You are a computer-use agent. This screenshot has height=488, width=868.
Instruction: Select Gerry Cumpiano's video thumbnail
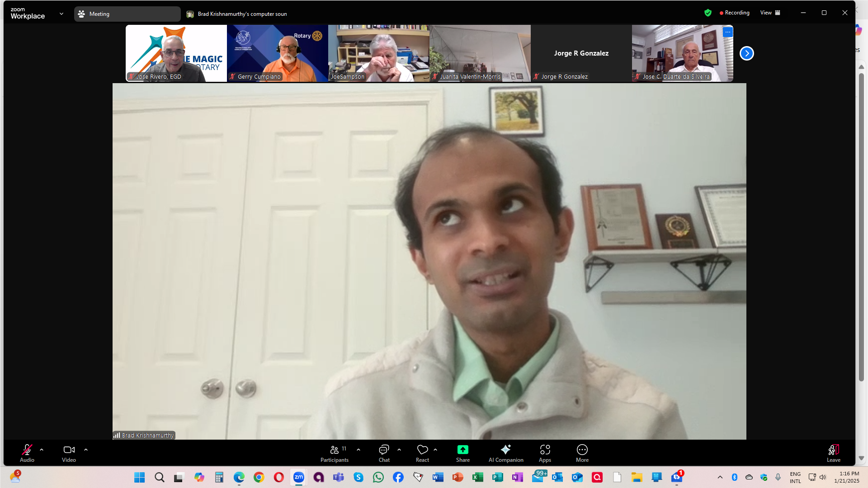(x=277, y=53)
